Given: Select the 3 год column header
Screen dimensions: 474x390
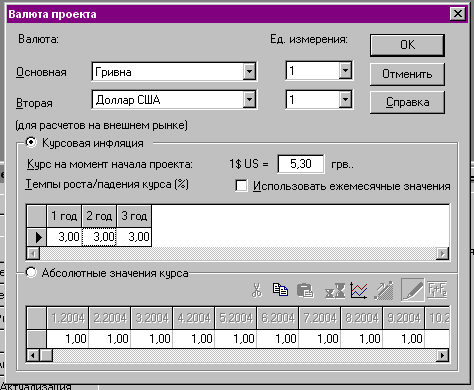Looking at the screenshot, I should point(134,216).
